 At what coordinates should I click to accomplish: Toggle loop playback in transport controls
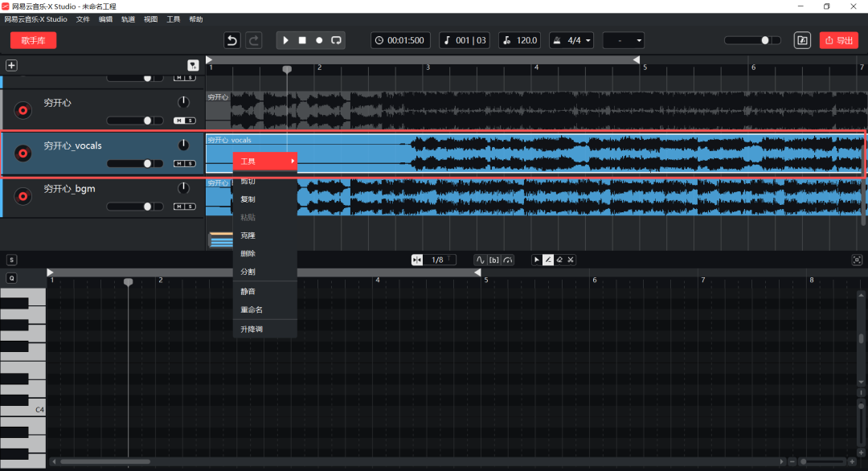point(336,40)
